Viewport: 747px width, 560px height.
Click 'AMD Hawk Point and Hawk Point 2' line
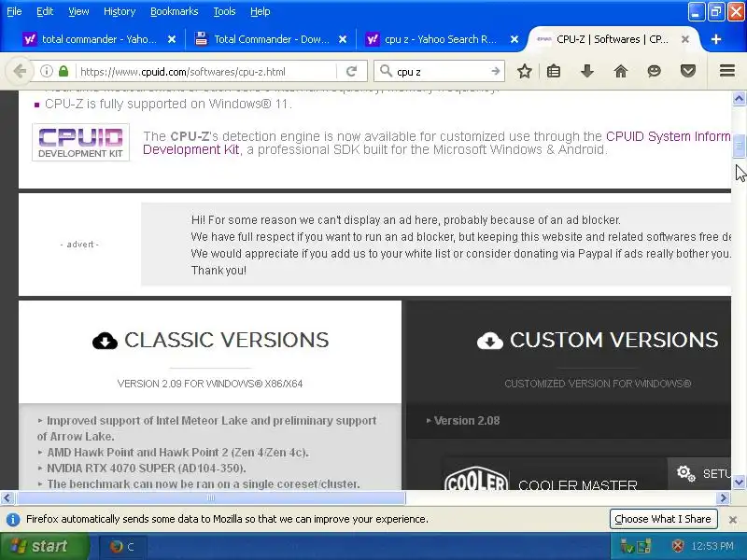pos(177,453)
